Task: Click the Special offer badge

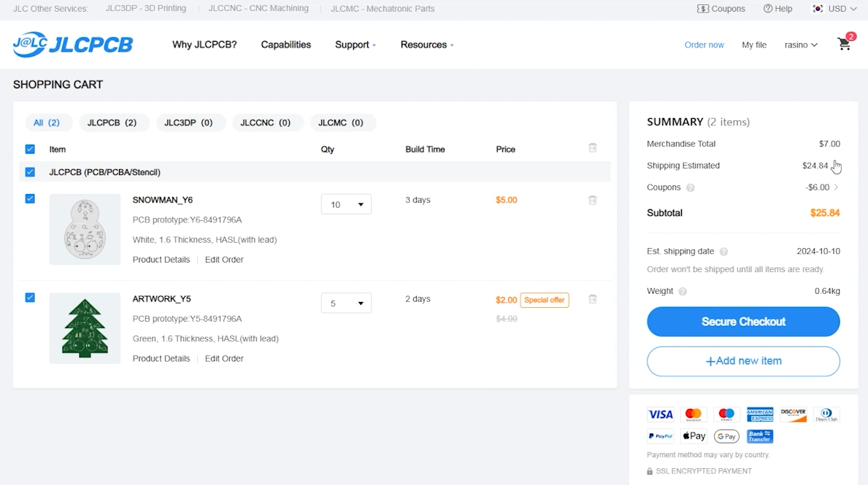Action: point(545,300)
